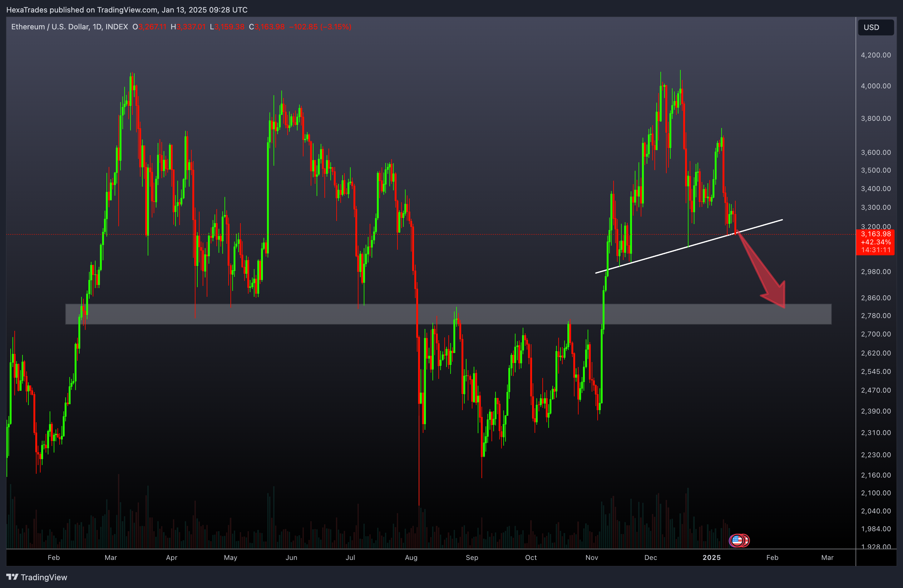
Task: Click the US flag economic event icon
Action: (x=737, y=540)
